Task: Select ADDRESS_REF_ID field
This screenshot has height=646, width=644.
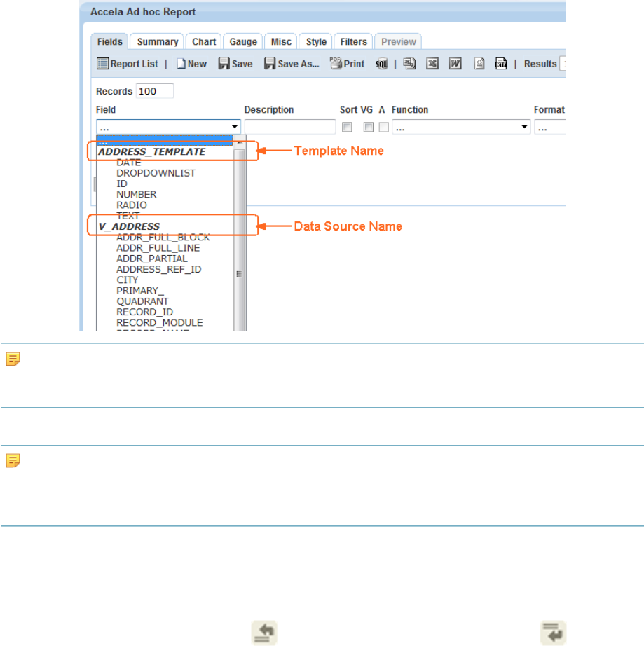Action: tap(158, 270)
